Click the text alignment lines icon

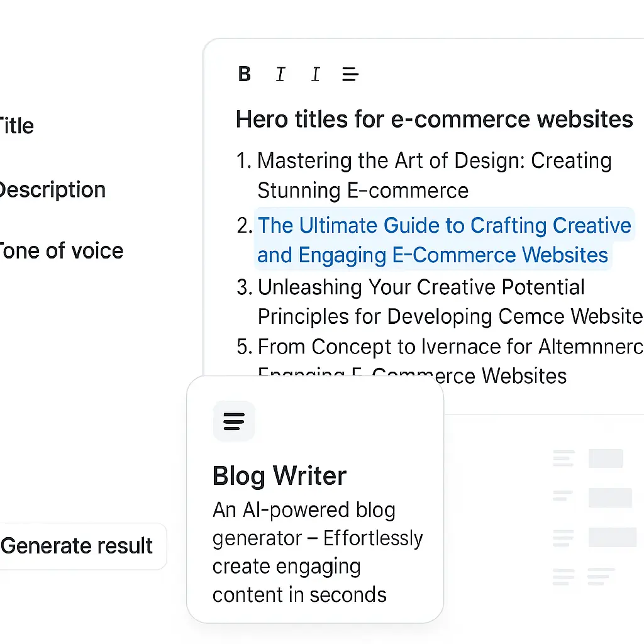(350, 74)
